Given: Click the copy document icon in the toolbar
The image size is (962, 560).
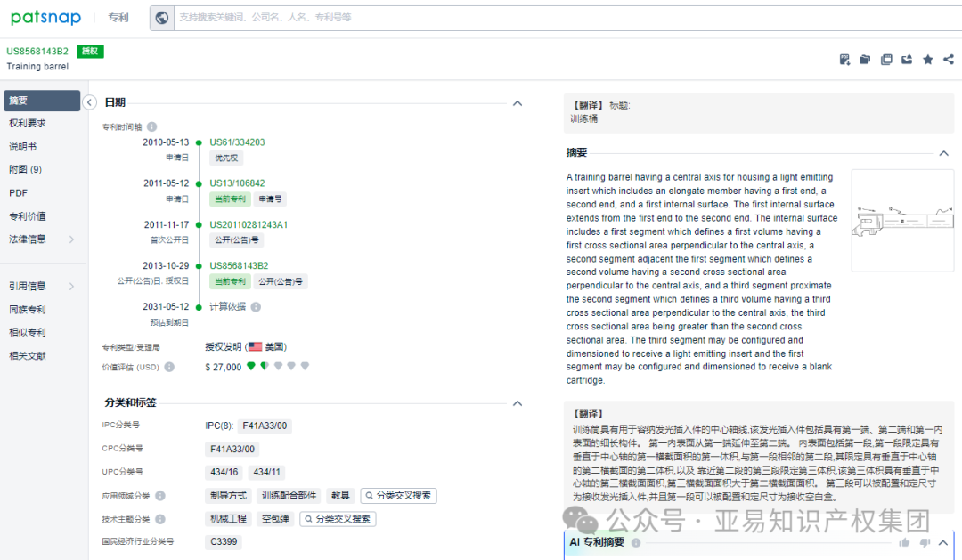Looking at the screenshot, I should pyautogui.click(x=886, y=59).
